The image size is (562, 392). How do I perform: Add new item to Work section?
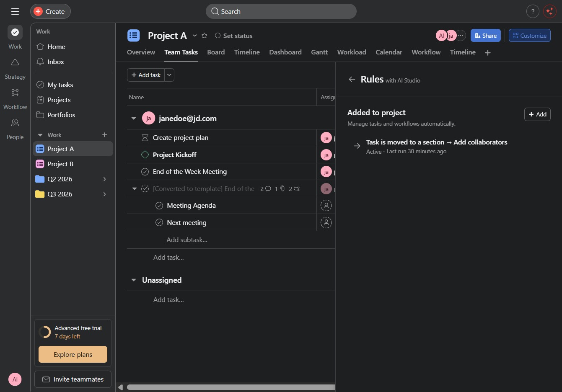coord(105,135)
